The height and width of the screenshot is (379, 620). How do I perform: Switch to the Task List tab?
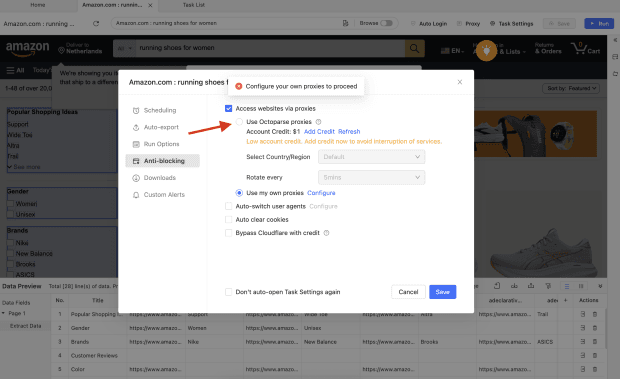[194, 5]
